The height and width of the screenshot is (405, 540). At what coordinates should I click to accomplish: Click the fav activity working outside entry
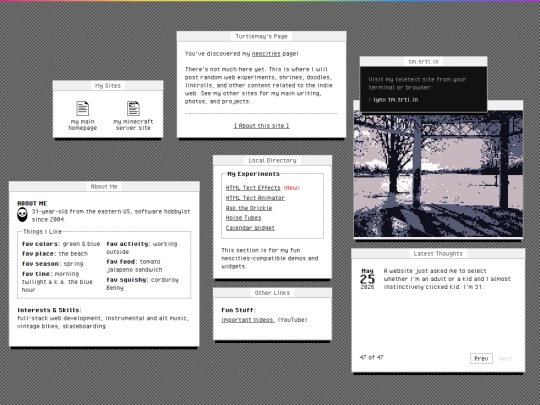click(142, 248)
